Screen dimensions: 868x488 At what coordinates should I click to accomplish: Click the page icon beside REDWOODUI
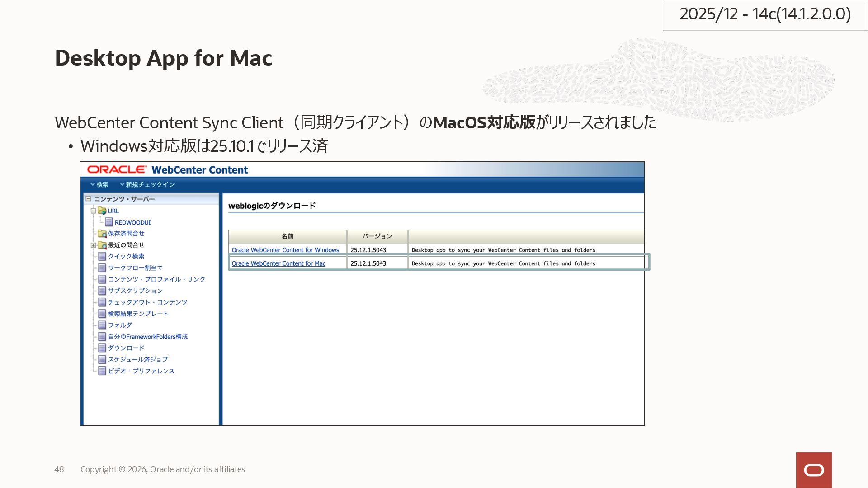(x=109, y=222)
